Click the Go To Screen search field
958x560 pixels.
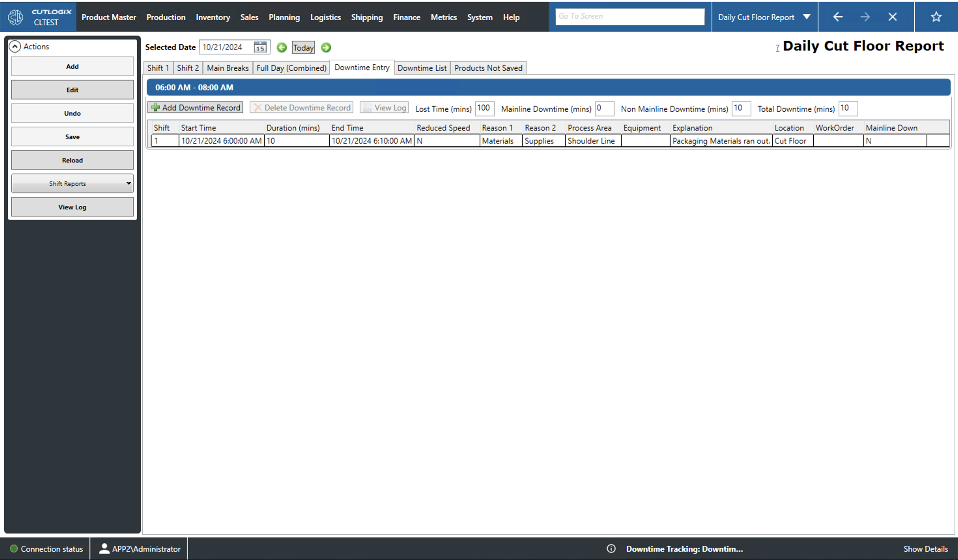coord(630,16)
